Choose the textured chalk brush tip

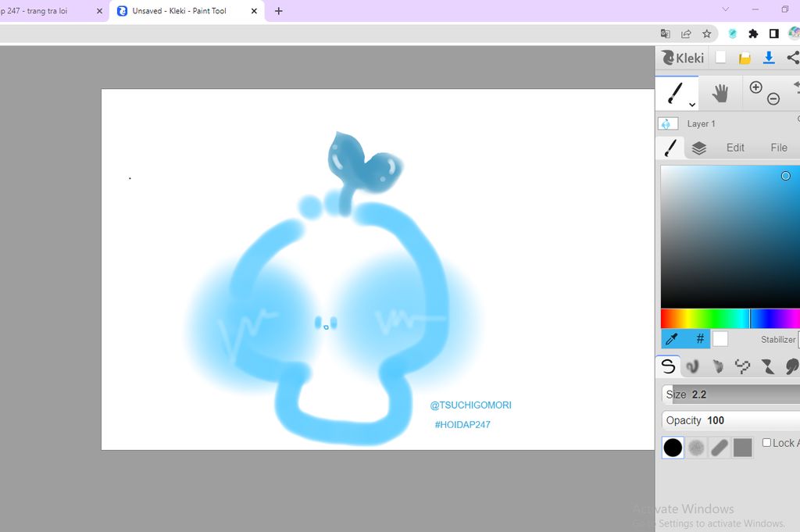click(696, 448)
